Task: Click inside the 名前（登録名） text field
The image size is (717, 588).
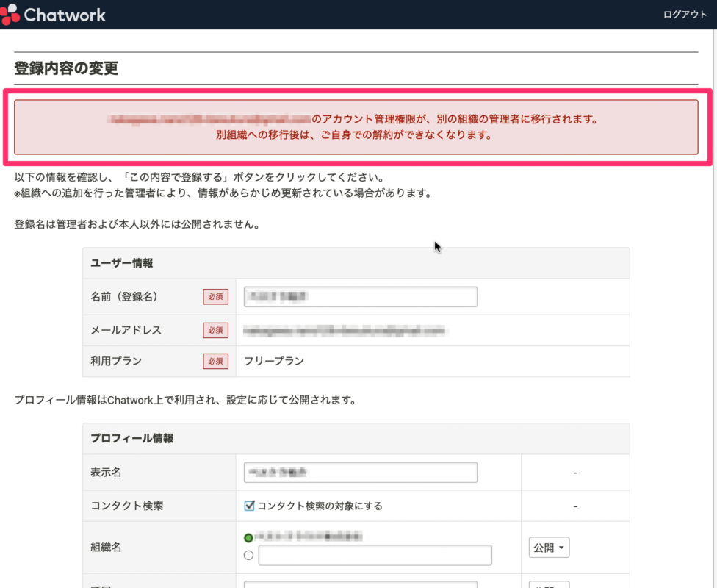Action: pyautogui.click(x=360, y=297)
